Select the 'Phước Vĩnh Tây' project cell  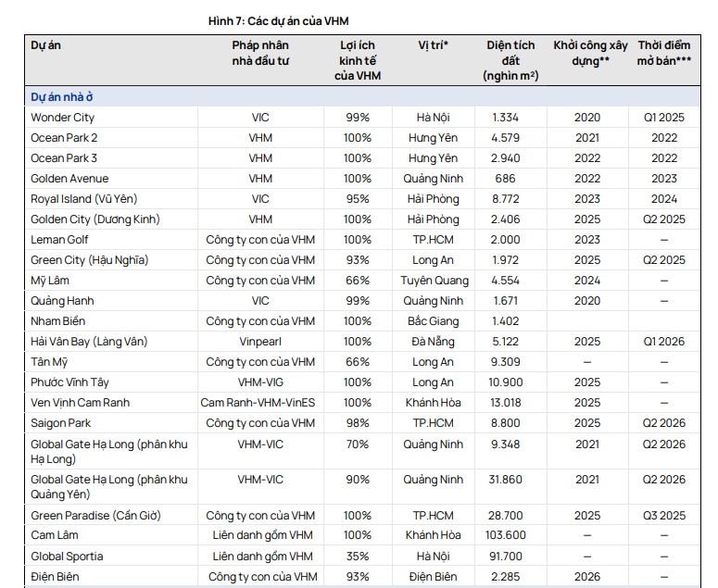point(69,382)
